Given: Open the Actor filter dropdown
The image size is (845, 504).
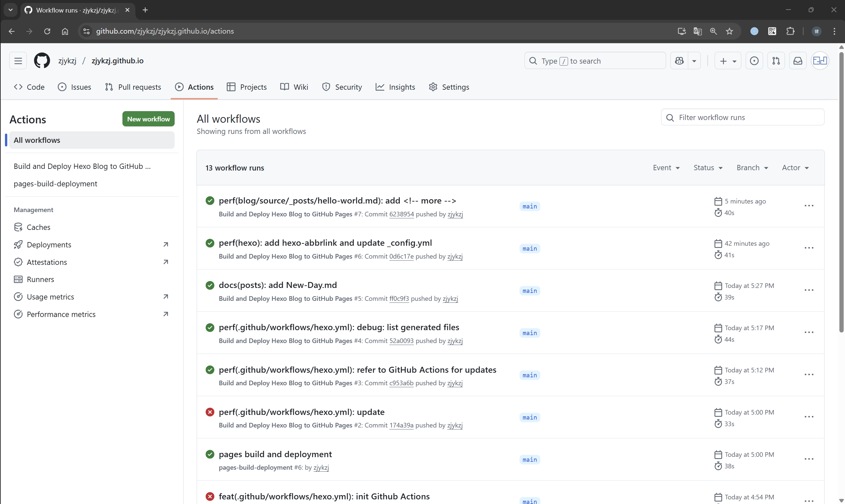Looking at the screenshot, I should pos(795,168).
